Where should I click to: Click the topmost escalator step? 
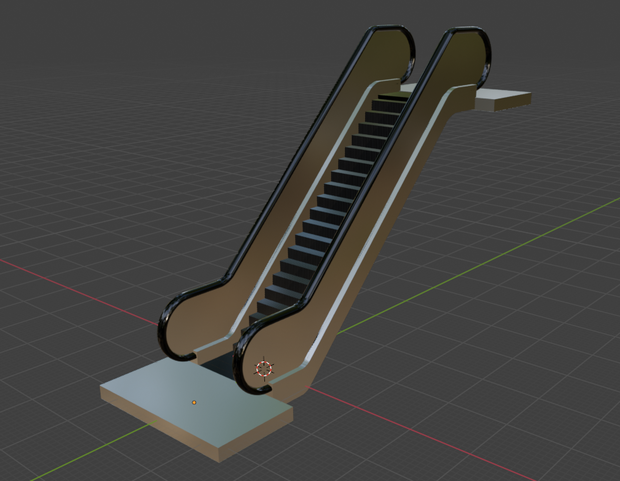393,96
